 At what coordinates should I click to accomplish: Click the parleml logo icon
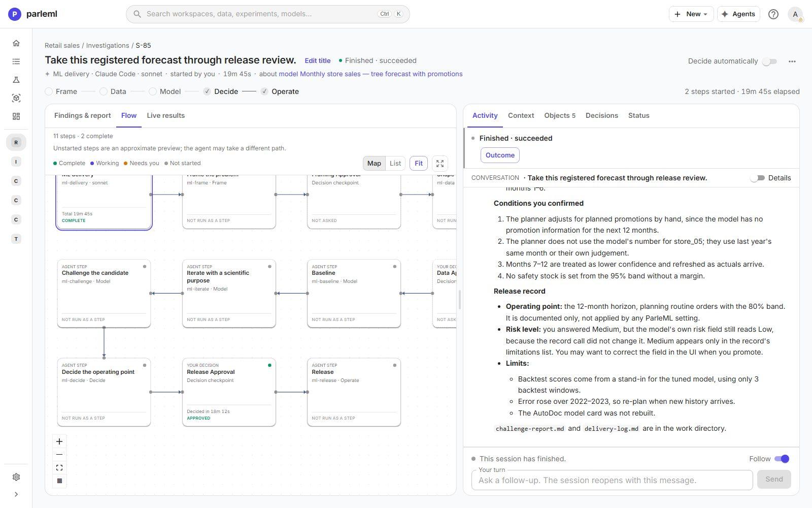coord(14,14)
